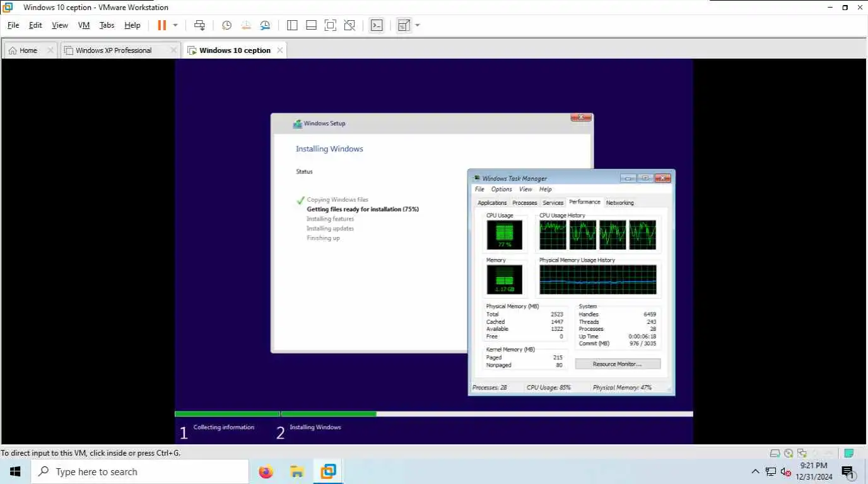
Task: Take a snapshot of this virtual machine
Action: [226, 25]
